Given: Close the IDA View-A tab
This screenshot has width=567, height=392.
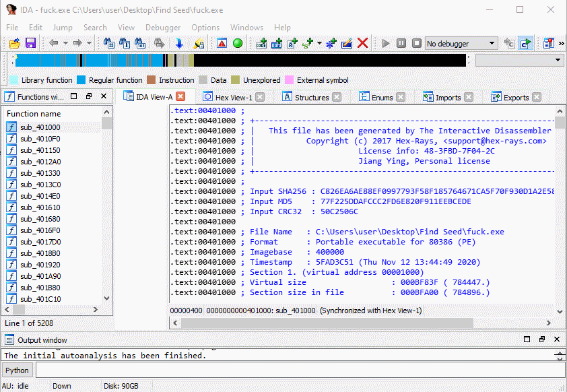Looking at the screenshot, I should point(180,96).
